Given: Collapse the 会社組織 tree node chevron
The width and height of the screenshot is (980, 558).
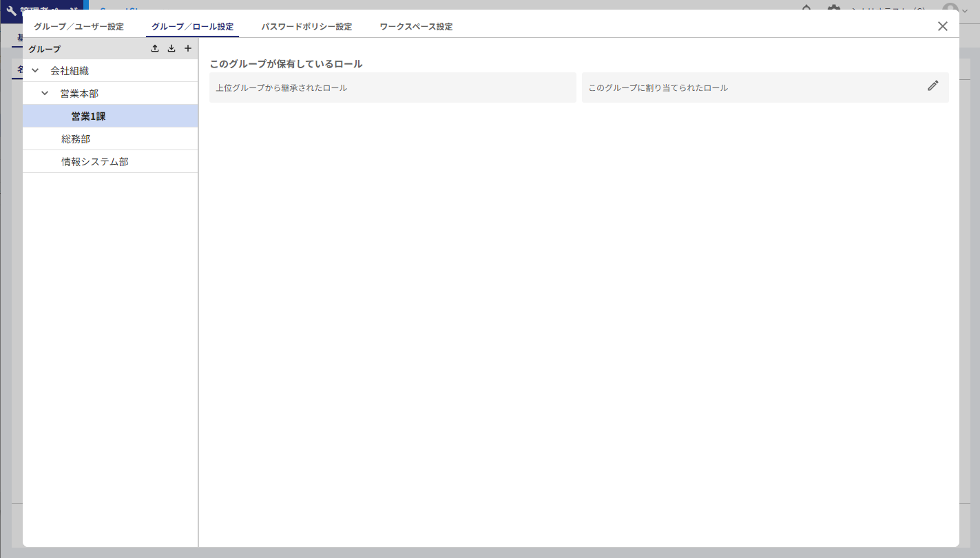Looking at the screenshot, I should [x=35, y=70].
